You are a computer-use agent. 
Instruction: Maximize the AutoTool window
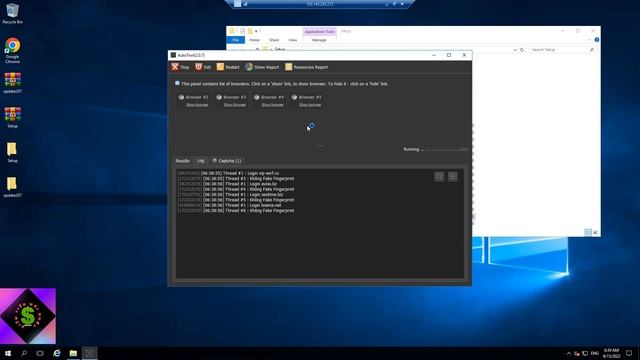pyautogui.click(x=449, y=55)
